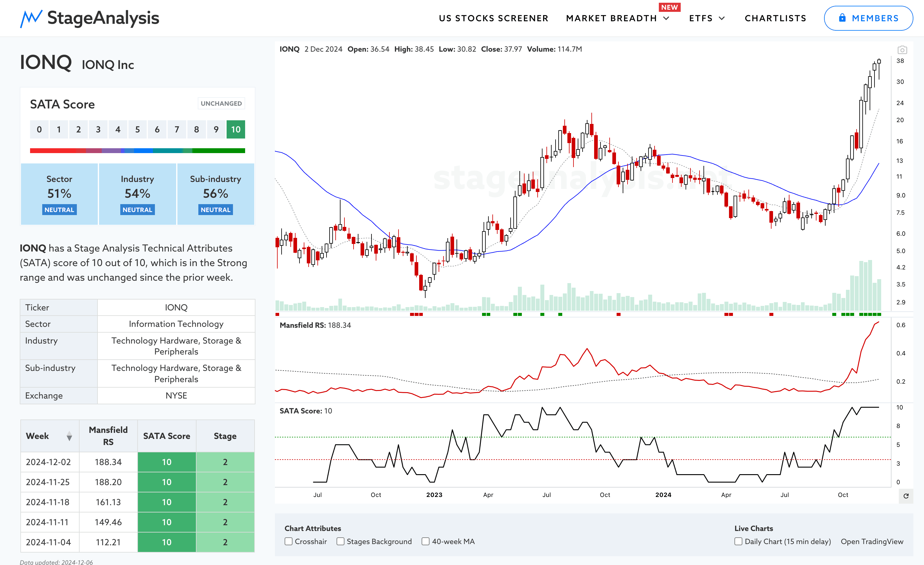Enable the Stages Background checkbox
924x565 pixels.
[340, 541]
